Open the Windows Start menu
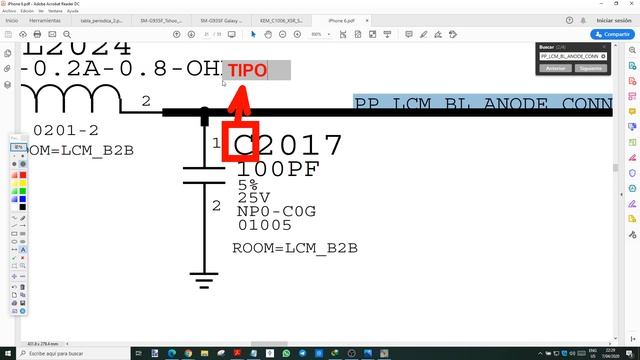Screen dimensions: 640x360 [8, 353]
